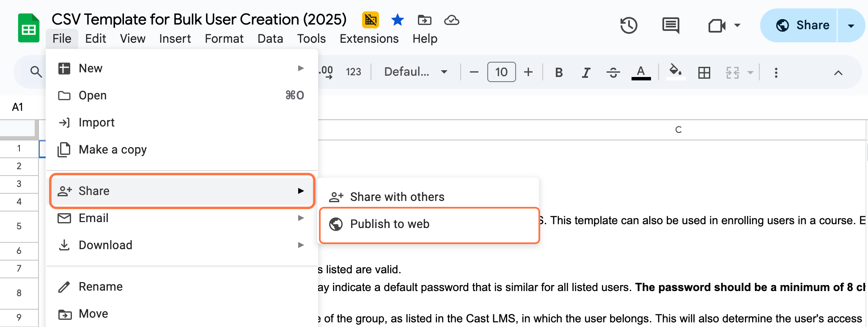Open the comments panel icon
This screenshot has height=327, width=868.
[x=670, y=25]
